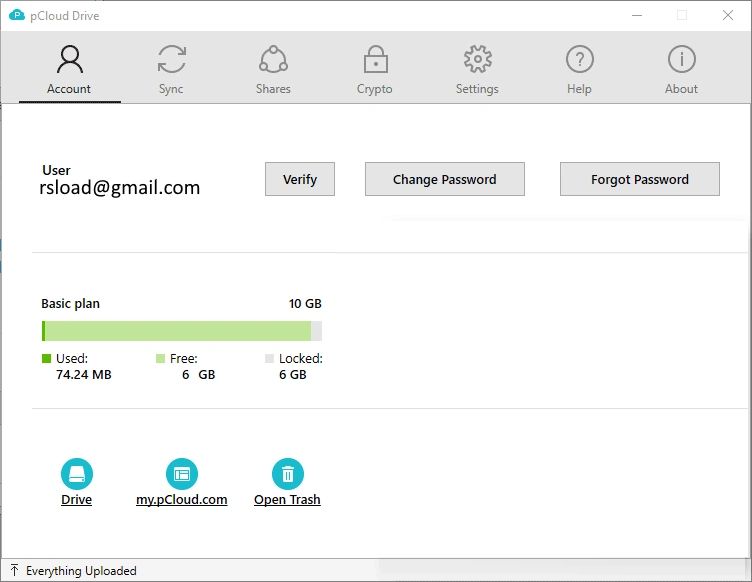Open the Settings tab
752x582 pixels.
[x=477, y=70]
